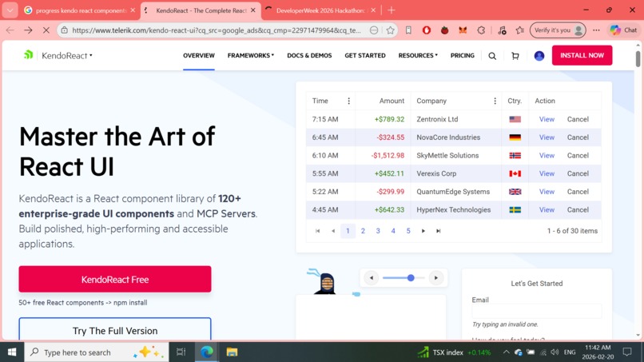This screenshot has width=644, height=362.
Task: Click View link for Verexis Corp
Action: click(547, 173)
